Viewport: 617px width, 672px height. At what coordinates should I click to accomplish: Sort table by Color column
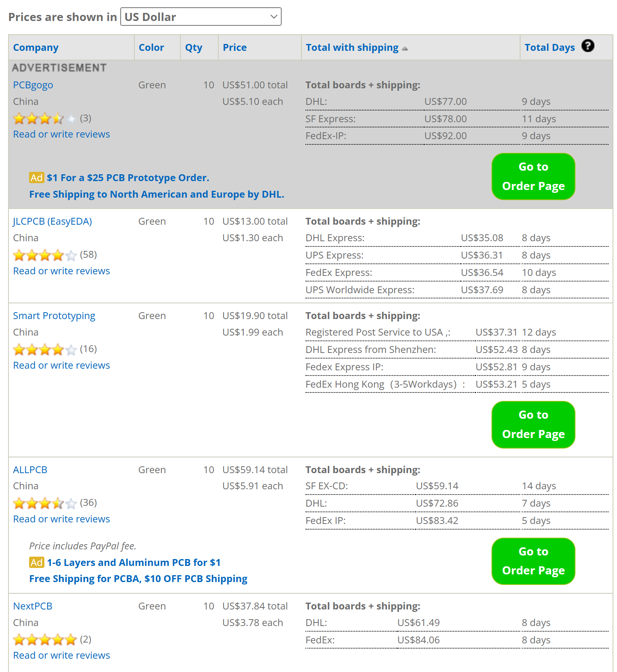coord(151,48)
